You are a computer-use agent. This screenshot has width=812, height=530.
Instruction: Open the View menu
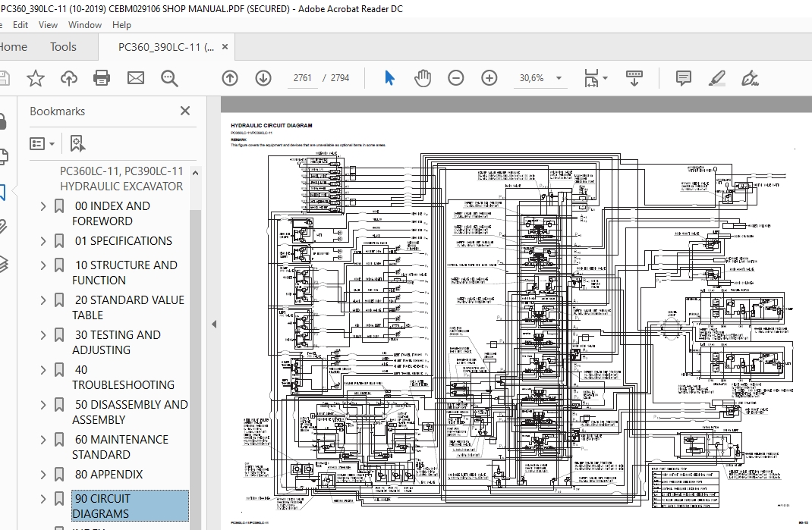coord(48,25)
